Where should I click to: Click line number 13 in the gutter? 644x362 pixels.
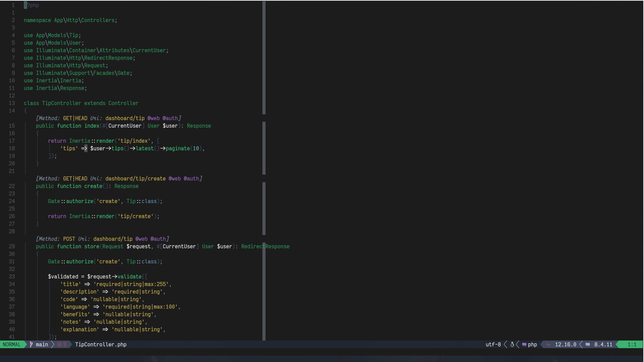pyautogui.click(x=12, y=103)
